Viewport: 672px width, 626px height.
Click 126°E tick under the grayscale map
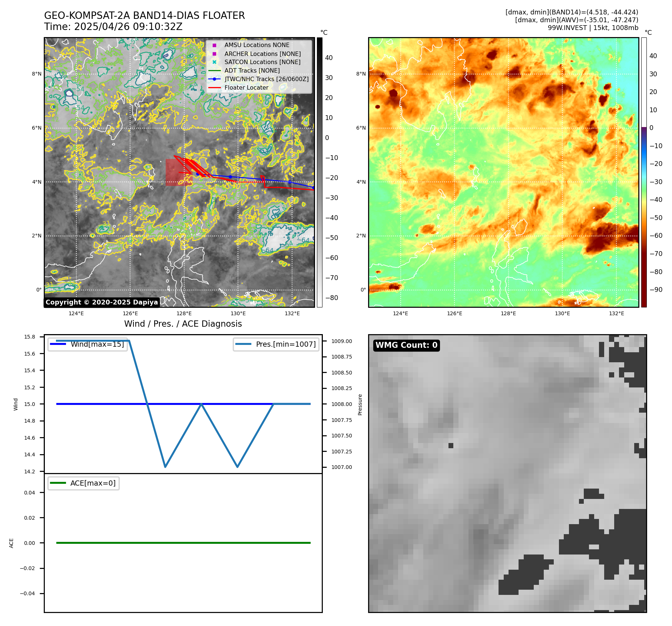pos(130,314)
